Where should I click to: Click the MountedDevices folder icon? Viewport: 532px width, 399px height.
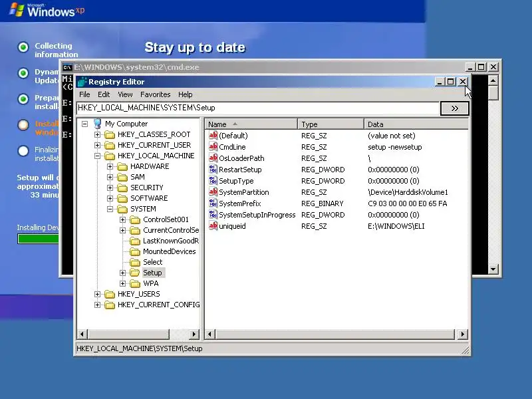[x=135, y=252]
